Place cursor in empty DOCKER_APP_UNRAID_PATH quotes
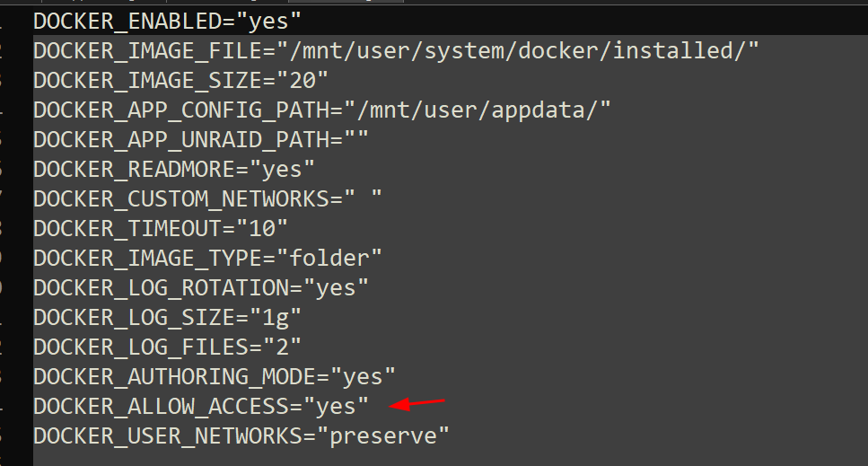 356,140
